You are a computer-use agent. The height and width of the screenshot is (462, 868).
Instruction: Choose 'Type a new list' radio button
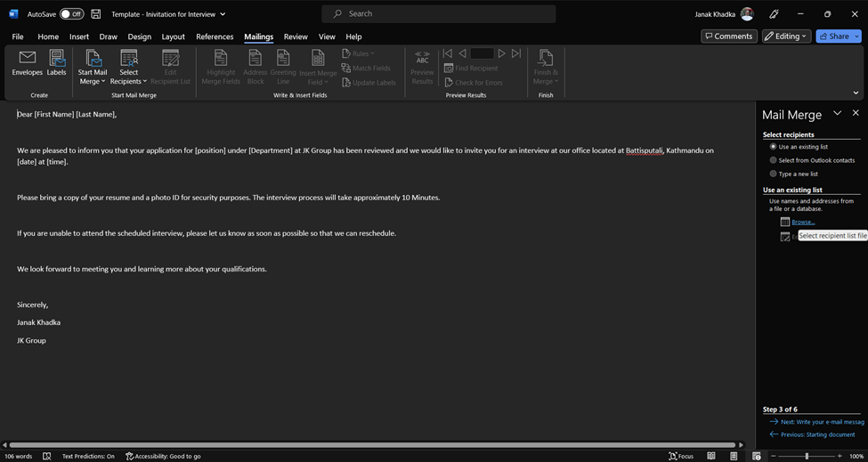[773, 174]
